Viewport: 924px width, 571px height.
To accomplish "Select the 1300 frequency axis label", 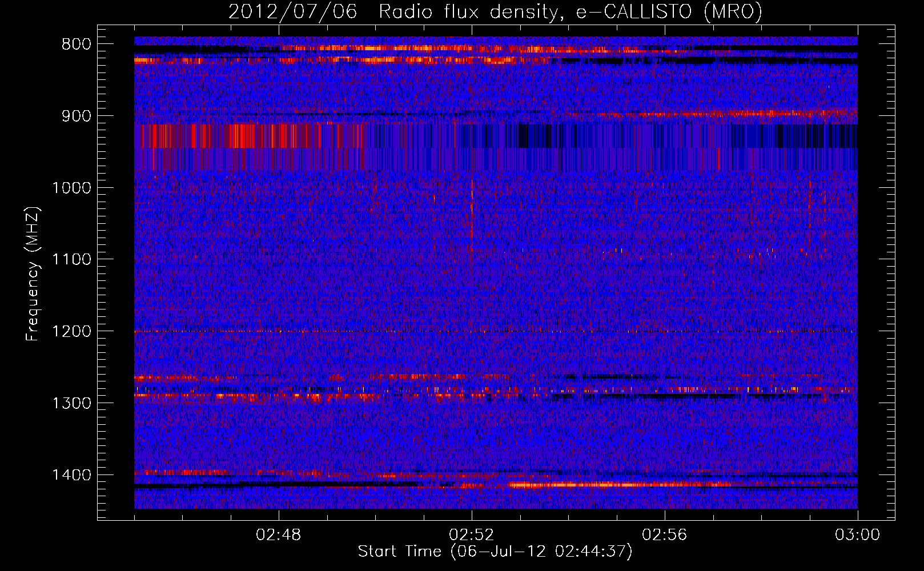I will pos(71,403).
